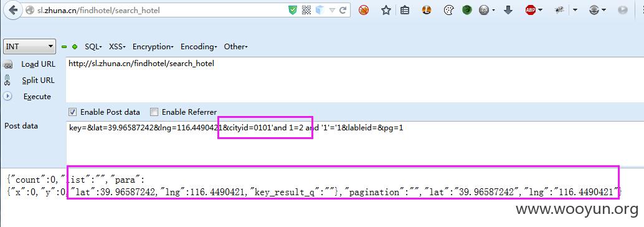This screenshot has width=644, height=227.
Task: Click the gray sync-arrows extension icon
Action: coord(594,10)
